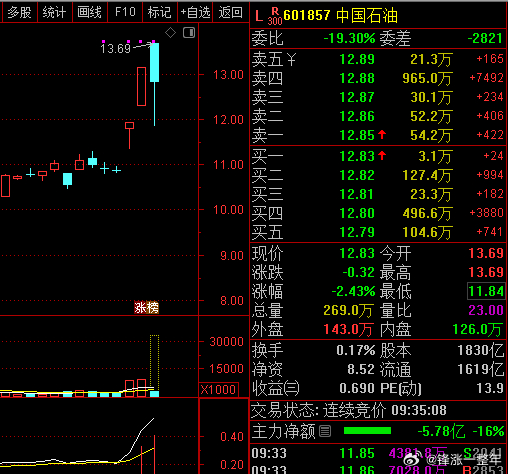This screenshot has height=474, width=508.
Task: Click the R300 margin trading badge
Action: (x=275, y=16)
